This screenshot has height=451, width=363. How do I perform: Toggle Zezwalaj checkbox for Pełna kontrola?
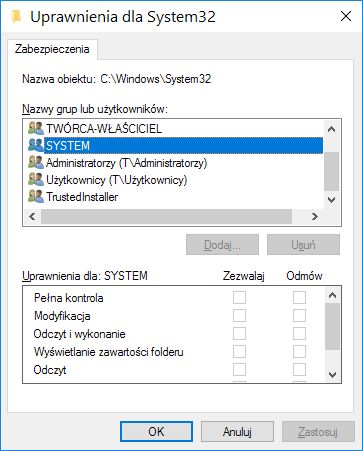pos(239,298)
